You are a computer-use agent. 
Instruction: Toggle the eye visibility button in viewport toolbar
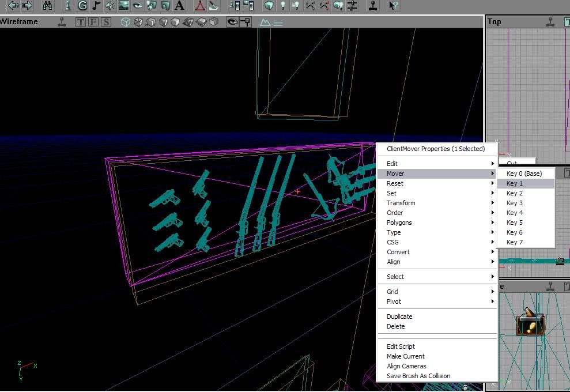(x=232, y=22)
